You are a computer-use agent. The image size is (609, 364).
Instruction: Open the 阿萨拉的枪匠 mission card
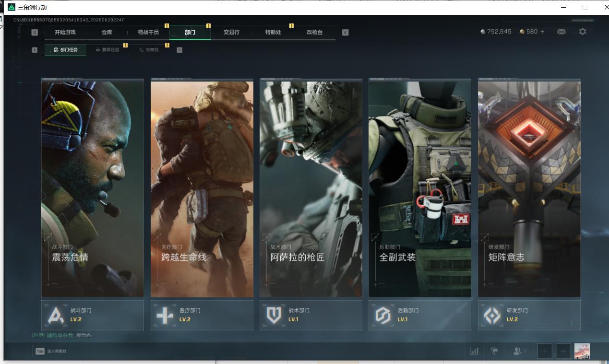(x=311, y=188)
